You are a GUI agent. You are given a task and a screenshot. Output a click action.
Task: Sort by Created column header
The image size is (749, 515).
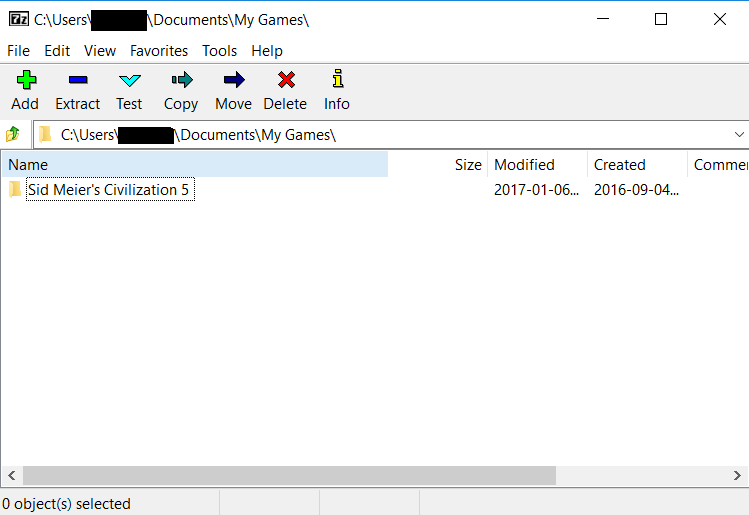[637, 165]
